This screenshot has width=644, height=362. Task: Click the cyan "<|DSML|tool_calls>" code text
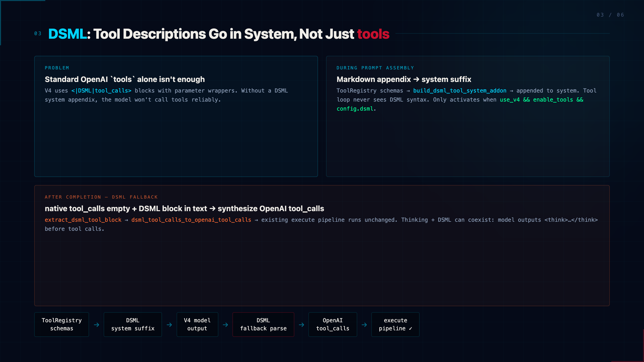point(101,91)
